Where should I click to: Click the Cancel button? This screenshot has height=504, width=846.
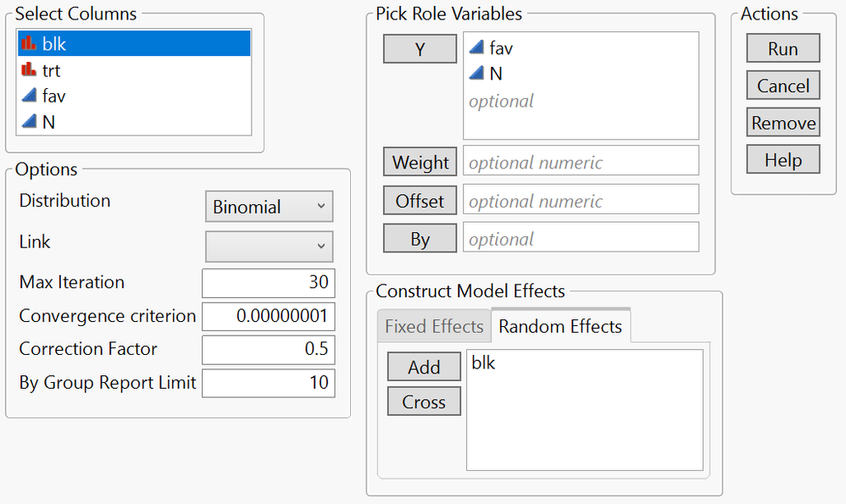coord(782,86)
